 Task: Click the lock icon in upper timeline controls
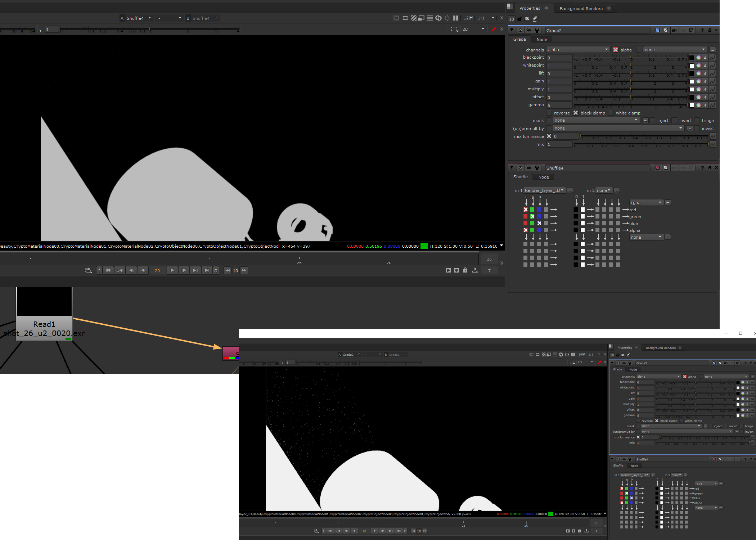click(x=465, y=270)
